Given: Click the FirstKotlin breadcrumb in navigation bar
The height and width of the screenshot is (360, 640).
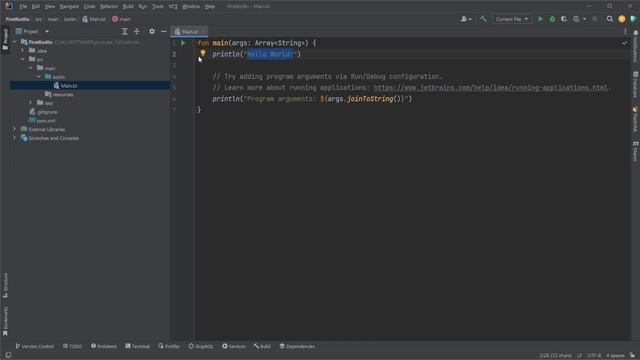Looking at the screenshot, I should pyautogui.click(x=18, y=19).
